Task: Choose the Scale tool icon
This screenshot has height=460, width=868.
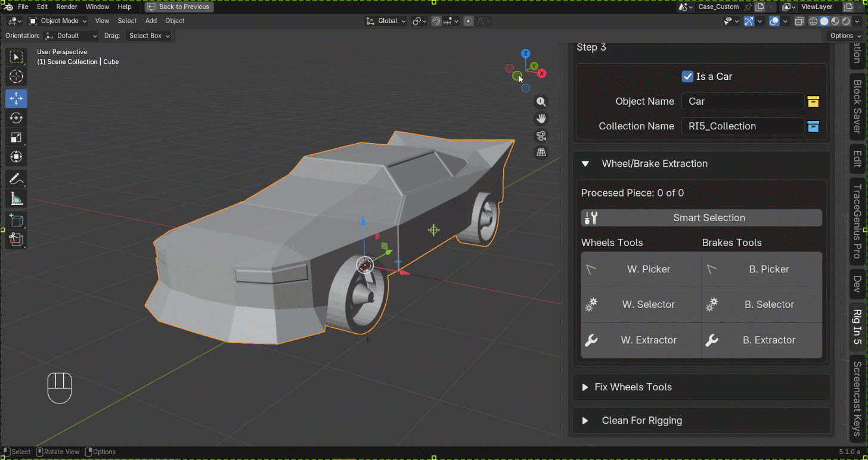Action: coord(16,138)
